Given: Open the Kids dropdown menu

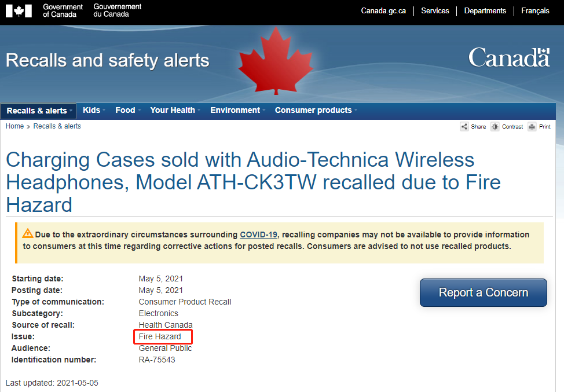Looking at the screenshot, I should (x=94, y=111).
